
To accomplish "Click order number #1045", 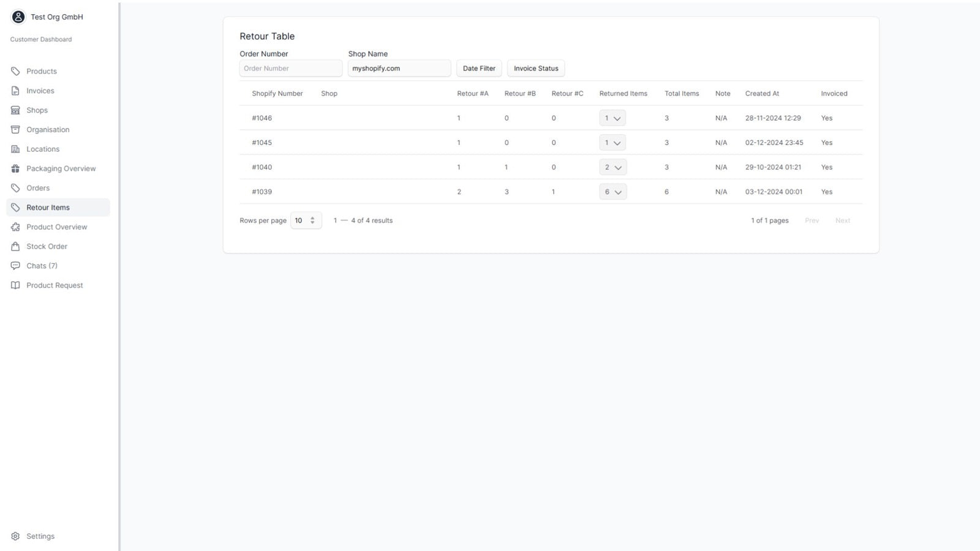I will point(262,143).
